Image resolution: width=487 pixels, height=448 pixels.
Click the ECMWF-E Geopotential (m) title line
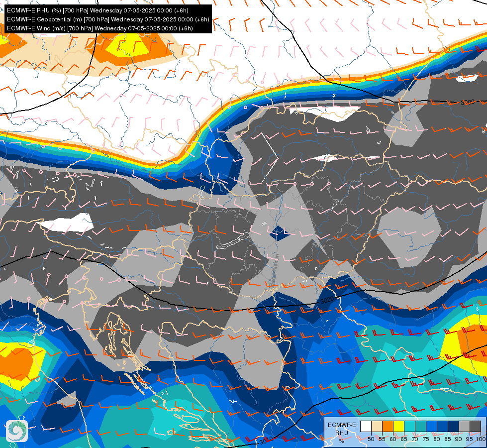point(108,19)
